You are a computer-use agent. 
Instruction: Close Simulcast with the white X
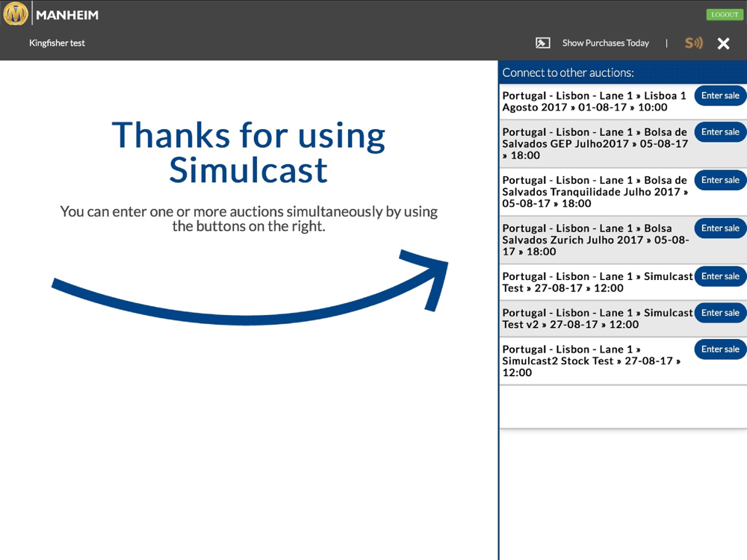click(x=723, y=44)
